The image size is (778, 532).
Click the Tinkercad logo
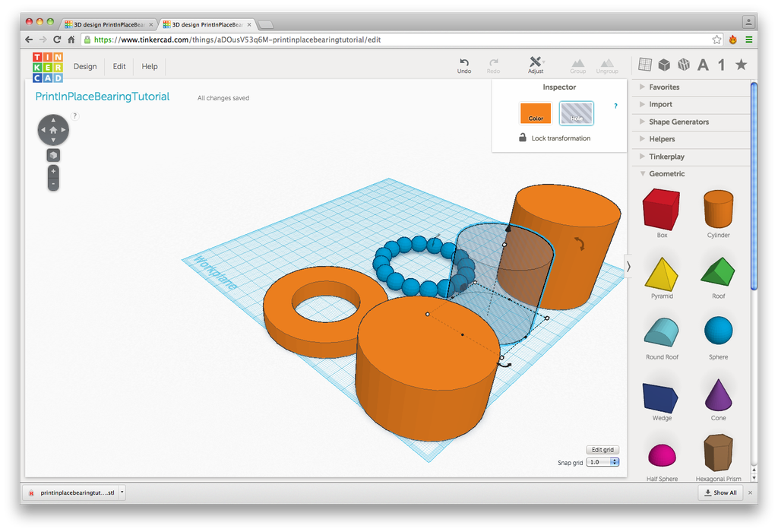pos(48,67)
